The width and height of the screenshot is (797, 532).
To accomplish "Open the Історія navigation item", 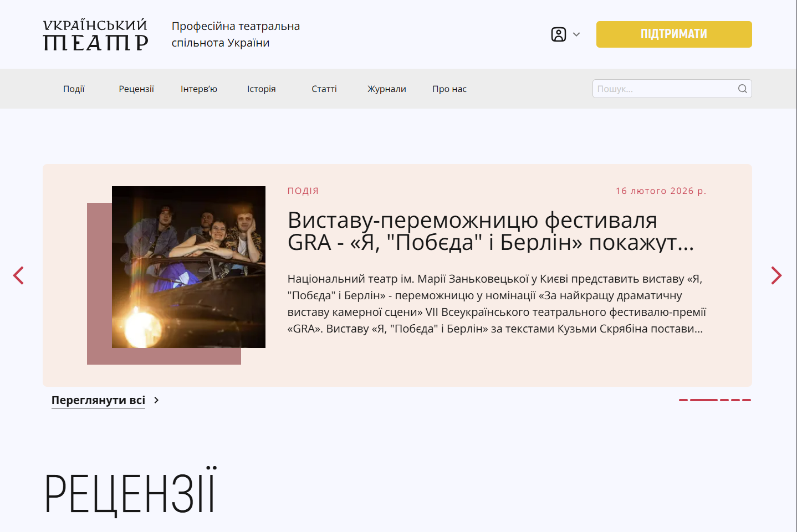I will [x=262, y=89].
